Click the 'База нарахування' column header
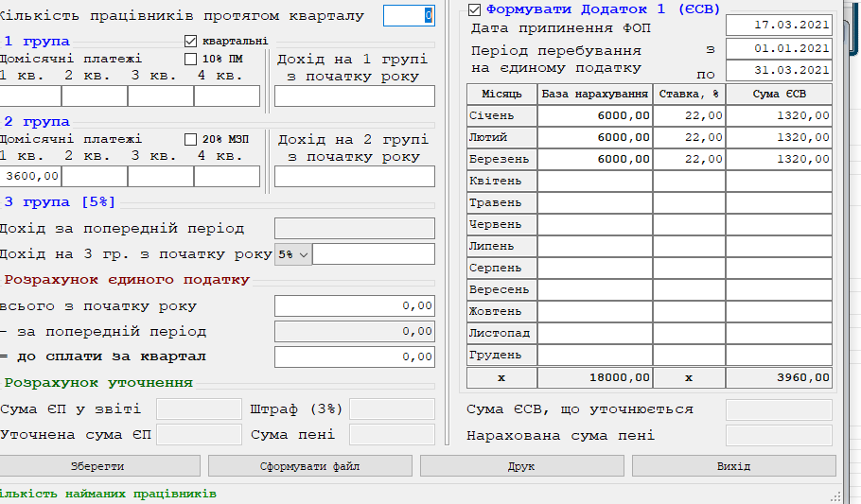 tap(595, 94)
